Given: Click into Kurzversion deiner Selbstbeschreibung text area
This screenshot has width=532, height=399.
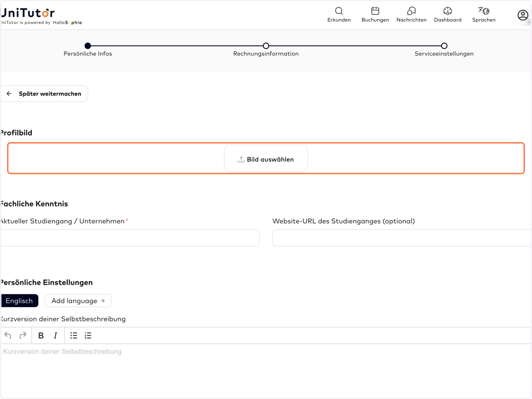Looking at the screenshot, I should (x=266, y=371).
